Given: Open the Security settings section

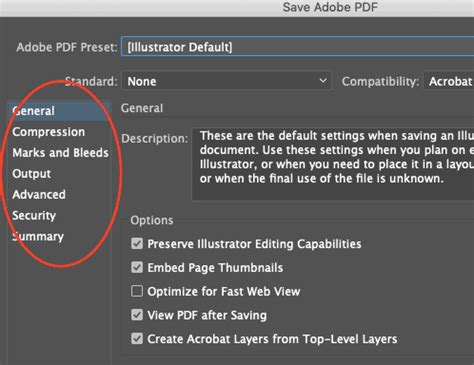Looking at the screenshot, I should (x=34, y=216).
